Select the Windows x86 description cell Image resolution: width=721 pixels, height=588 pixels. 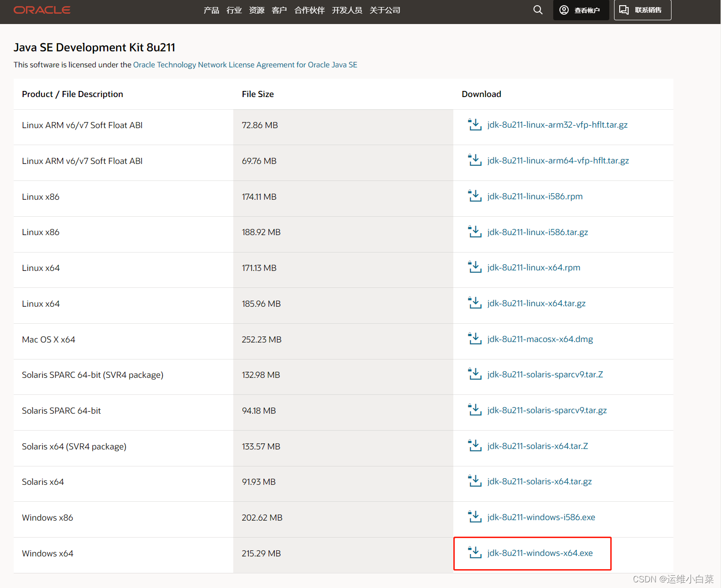123,519
